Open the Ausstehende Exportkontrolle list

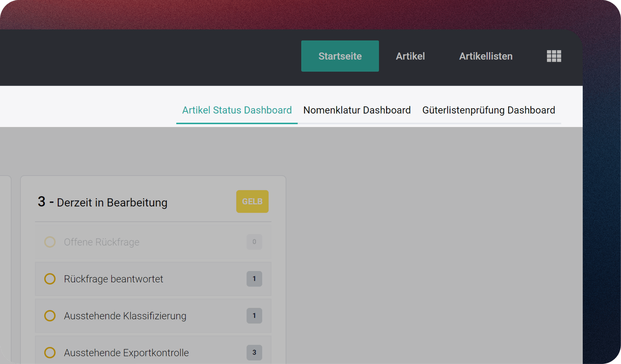point(133,353)
